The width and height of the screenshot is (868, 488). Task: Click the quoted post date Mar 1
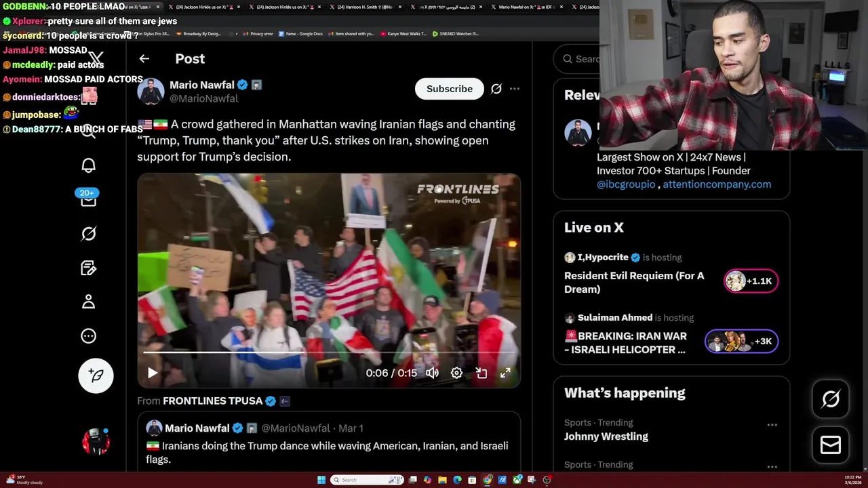(351, 428)
